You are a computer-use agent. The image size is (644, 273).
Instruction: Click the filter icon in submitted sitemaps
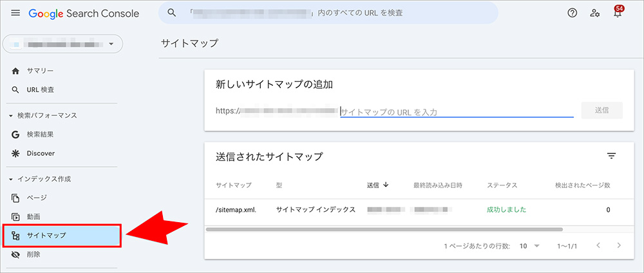tap(611, 156)
